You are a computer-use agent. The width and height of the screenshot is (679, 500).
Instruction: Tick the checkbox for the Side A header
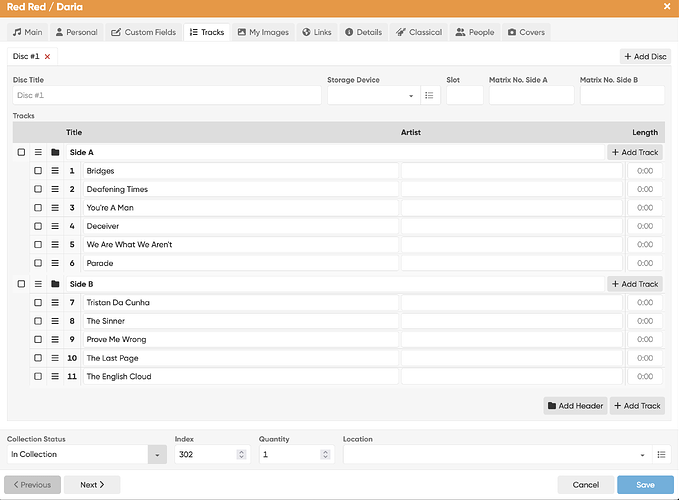21,152
